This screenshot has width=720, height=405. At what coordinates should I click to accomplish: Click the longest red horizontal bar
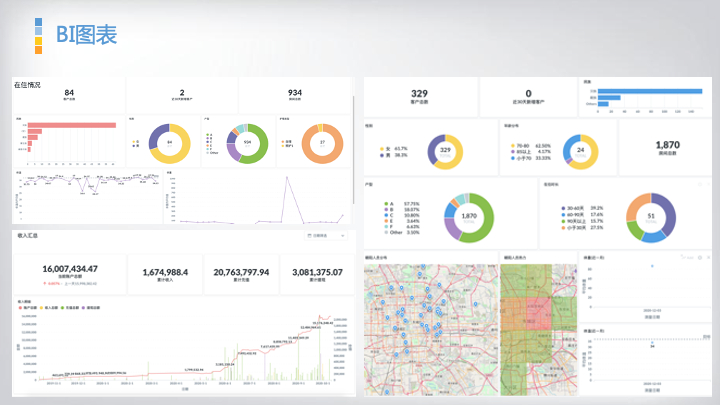[x=72, y=125]
